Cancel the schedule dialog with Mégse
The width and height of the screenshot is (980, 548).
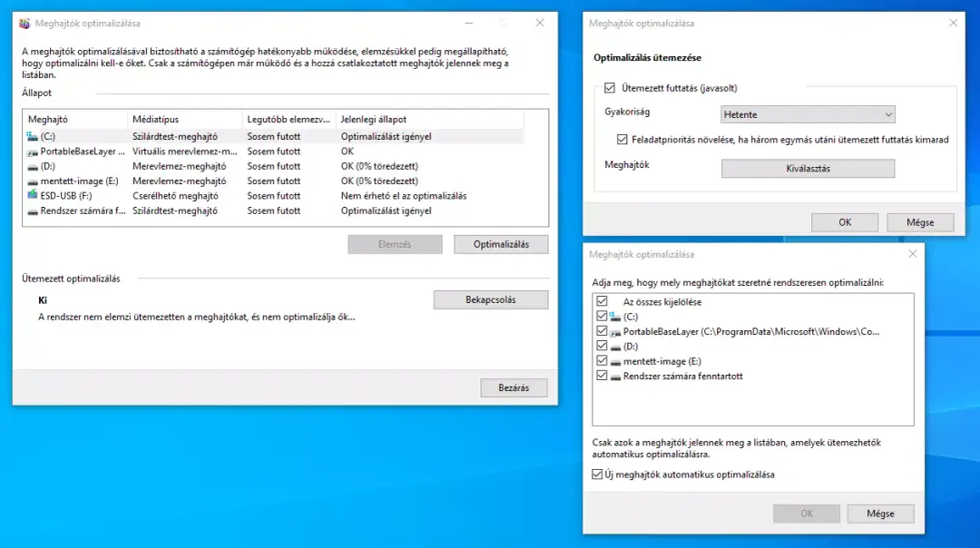pyautogui.click(x=921, y=222)
